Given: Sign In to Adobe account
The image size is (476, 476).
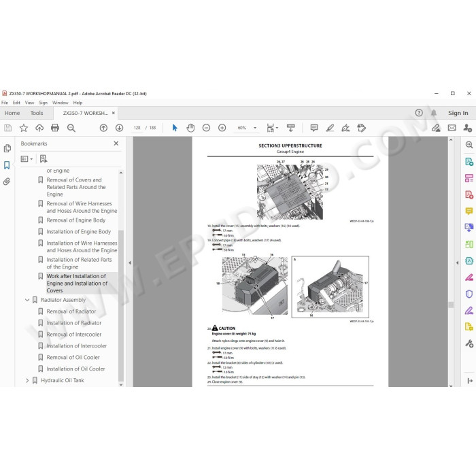Looking at the screenshot, I should coord(458,113).
